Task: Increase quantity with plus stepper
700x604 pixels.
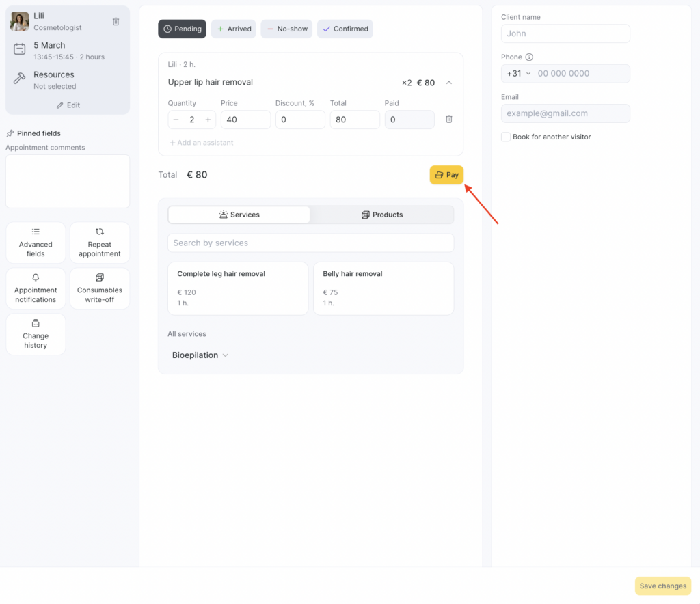Action: [x=208, y=120]
